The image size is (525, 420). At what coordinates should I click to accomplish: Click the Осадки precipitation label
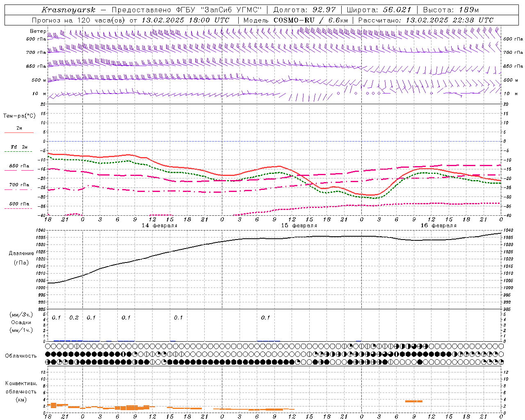(21, 322)
